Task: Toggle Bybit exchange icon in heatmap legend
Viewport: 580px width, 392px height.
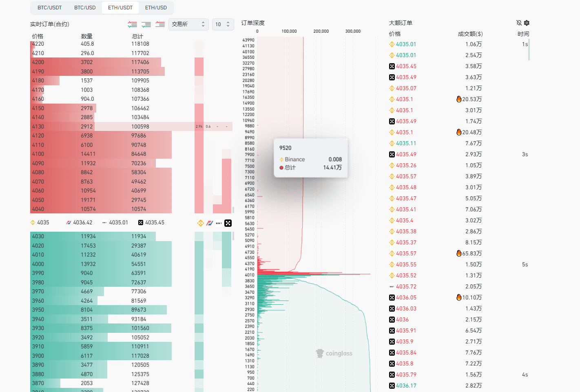Action: 219,223
